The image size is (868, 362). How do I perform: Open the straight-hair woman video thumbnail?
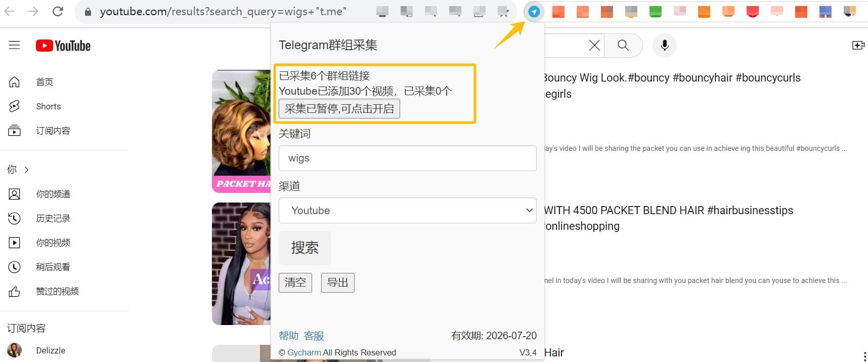[241, 264]
